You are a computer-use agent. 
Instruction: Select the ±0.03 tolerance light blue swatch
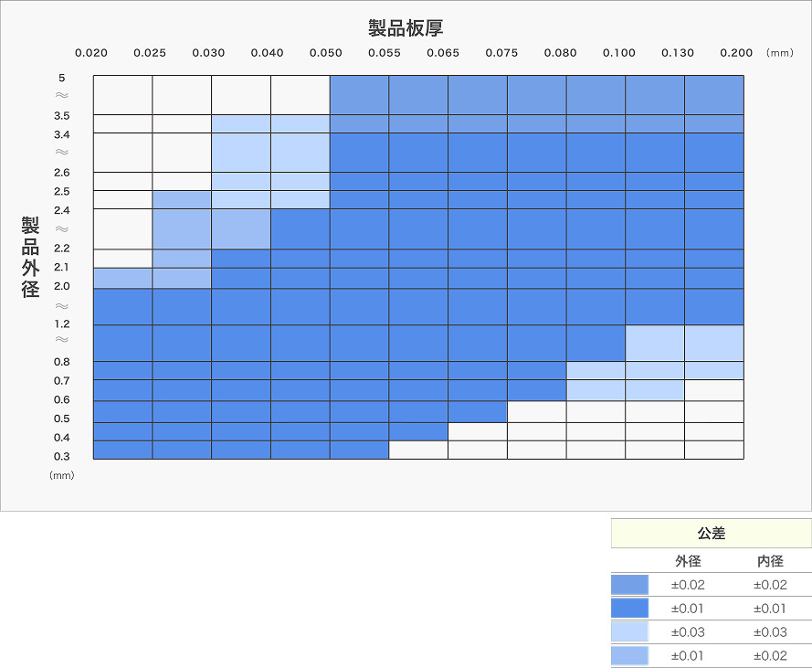629,632
